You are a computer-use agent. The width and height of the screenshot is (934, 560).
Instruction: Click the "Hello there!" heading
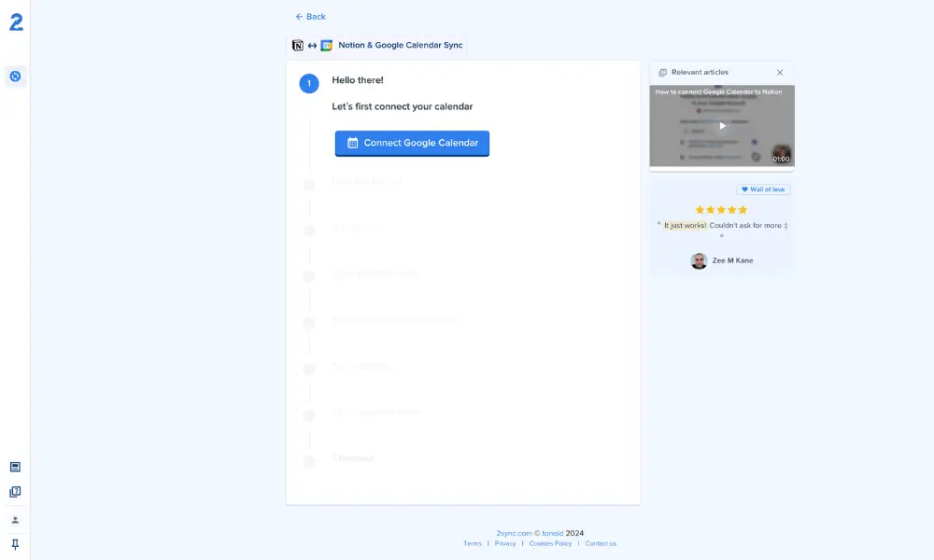tap(358, 80)
